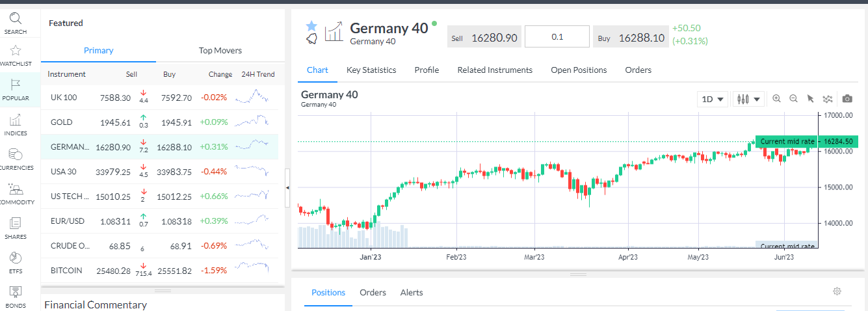Take a chart snapshot with camera icon
This screenshot has height=311, width=868.
pos(847,99)
